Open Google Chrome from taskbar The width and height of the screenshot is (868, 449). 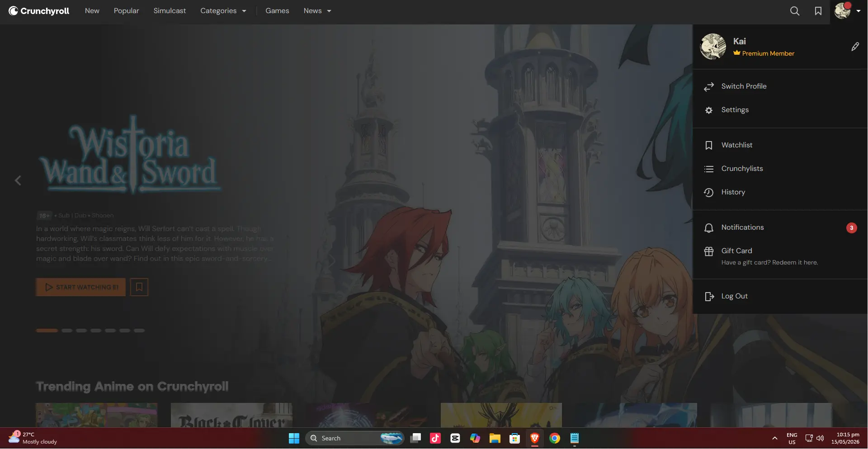[555, 438]
